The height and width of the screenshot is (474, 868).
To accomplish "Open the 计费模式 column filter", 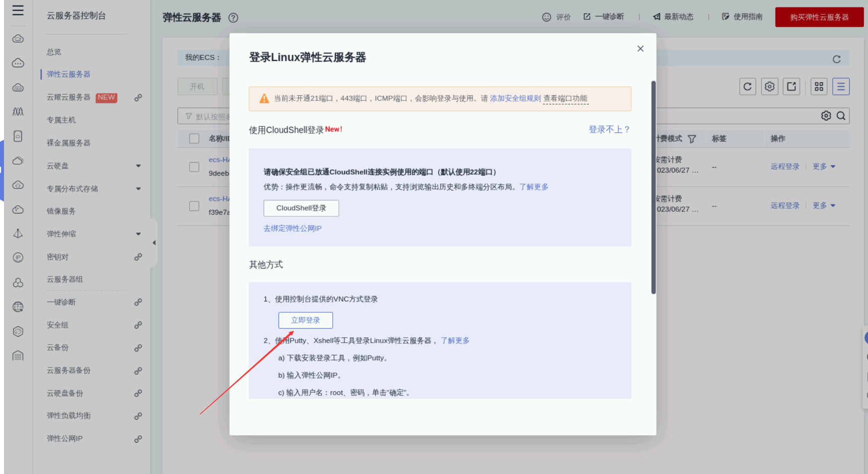I will click(692, 139).
